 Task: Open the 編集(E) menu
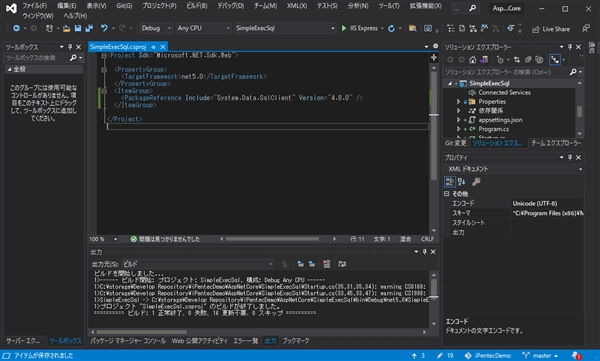tap(67, 6)
